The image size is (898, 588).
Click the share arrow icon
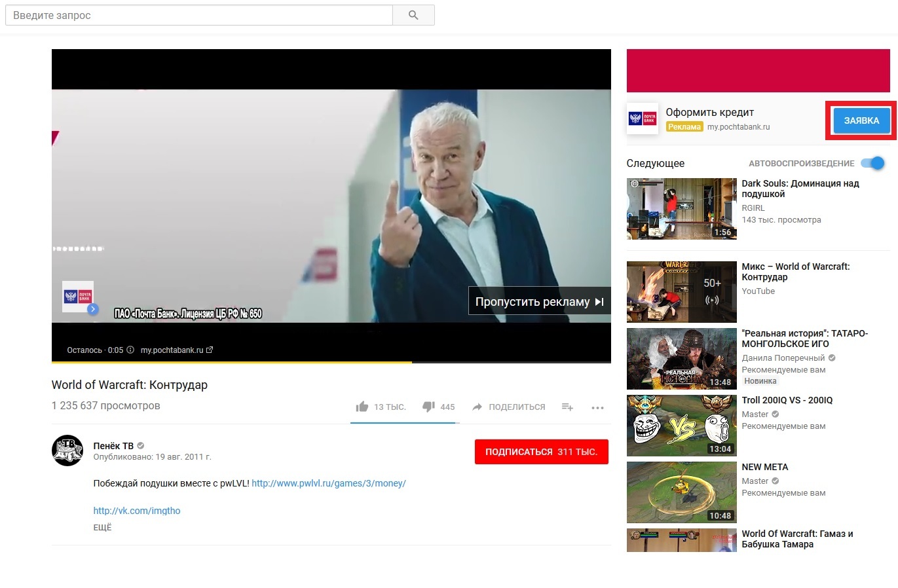[x=477, y=407]
